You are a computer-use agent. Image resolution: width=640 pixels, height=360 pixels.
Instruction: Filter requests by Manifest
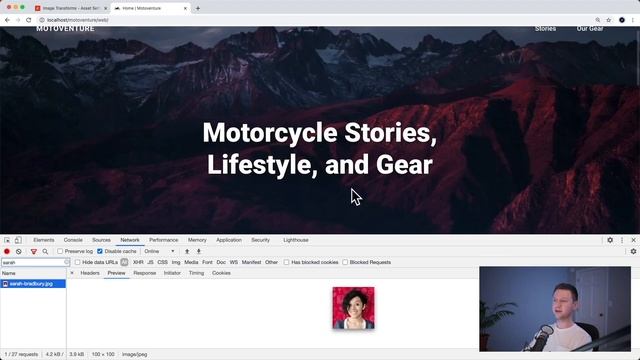click(x=251, y=262)
